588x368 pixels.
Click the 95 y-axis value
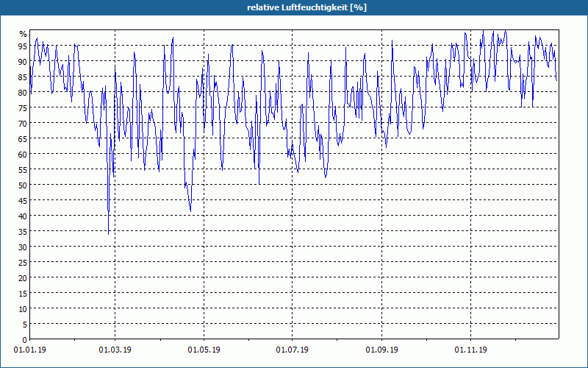point(23,46)
